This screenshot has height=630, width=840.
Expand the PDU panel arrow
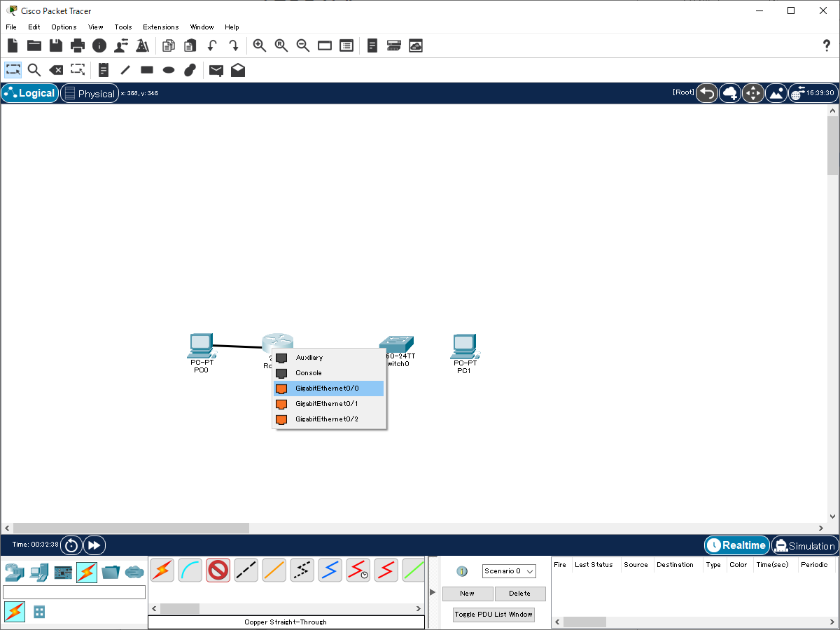click(x=433, y=592)
